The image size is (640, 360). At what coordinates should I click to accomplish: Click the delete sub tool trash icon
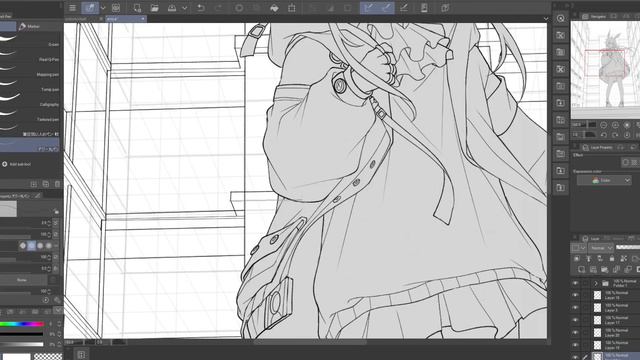pos(57,184)
